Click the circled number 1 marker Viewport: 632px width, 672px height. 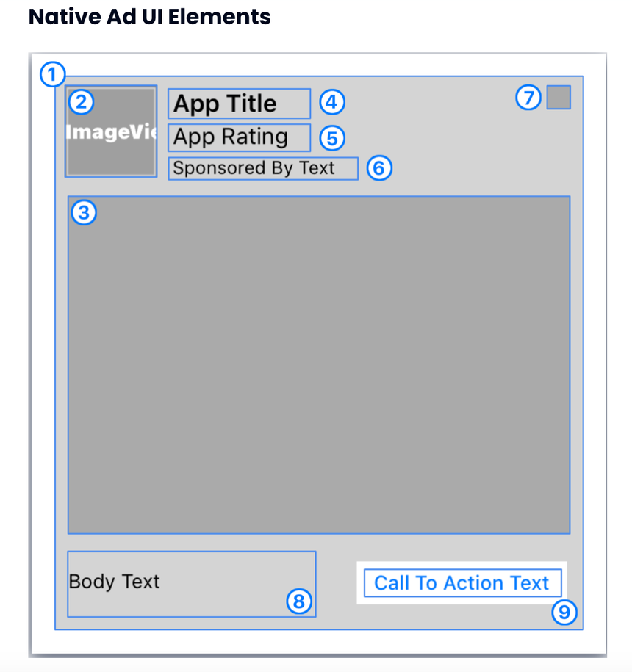tap(52, 75)
